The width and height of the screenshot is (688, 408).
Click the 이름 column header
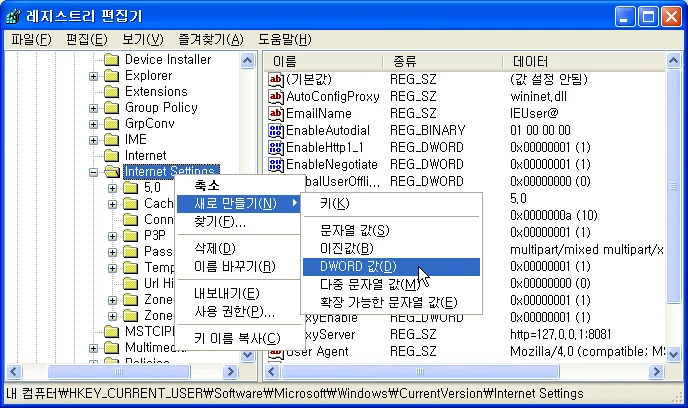[323, 61]
